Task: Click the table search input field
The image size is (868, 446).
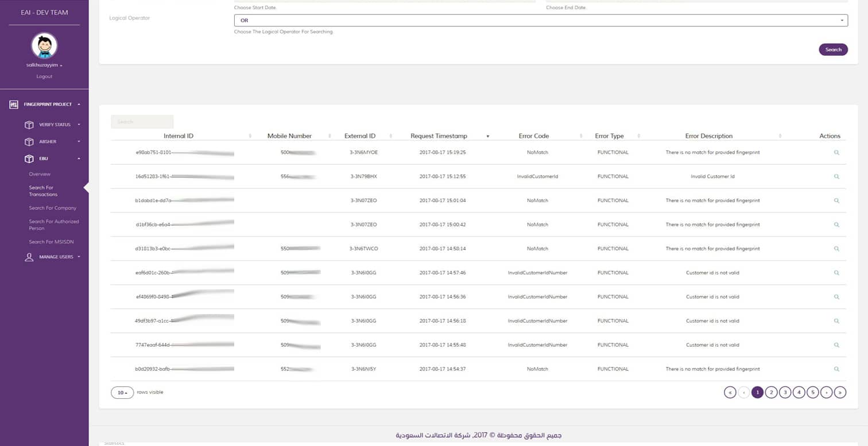Action: point(142,122)
